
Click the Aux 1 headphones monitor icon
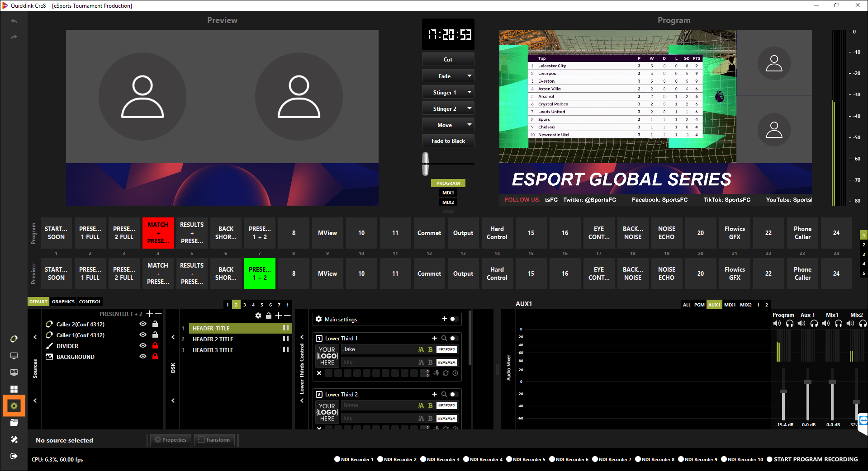coord(814,323)
